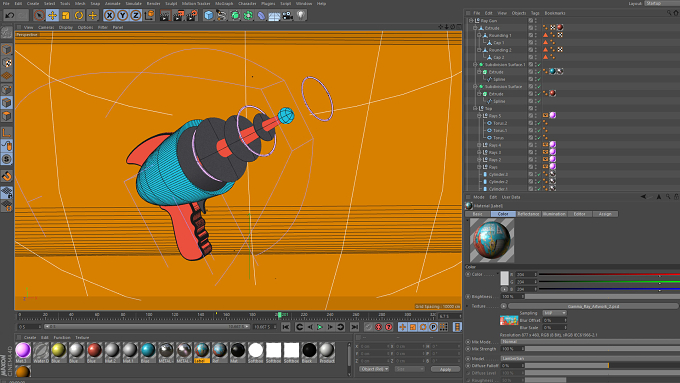Open the floor/environment icon

[274, 16]
